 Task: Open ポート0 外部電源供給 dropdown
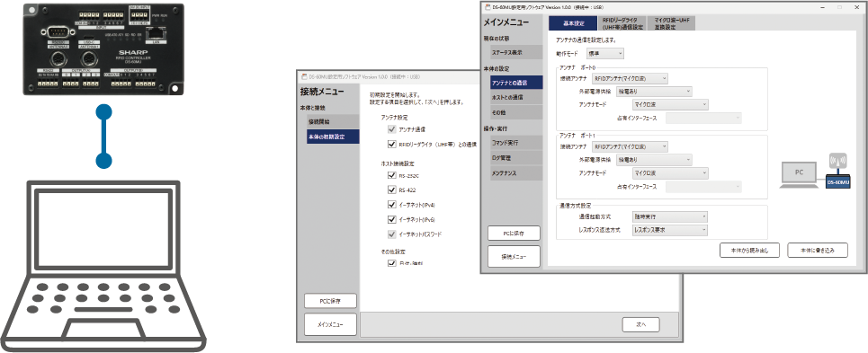tap(654, 91)
